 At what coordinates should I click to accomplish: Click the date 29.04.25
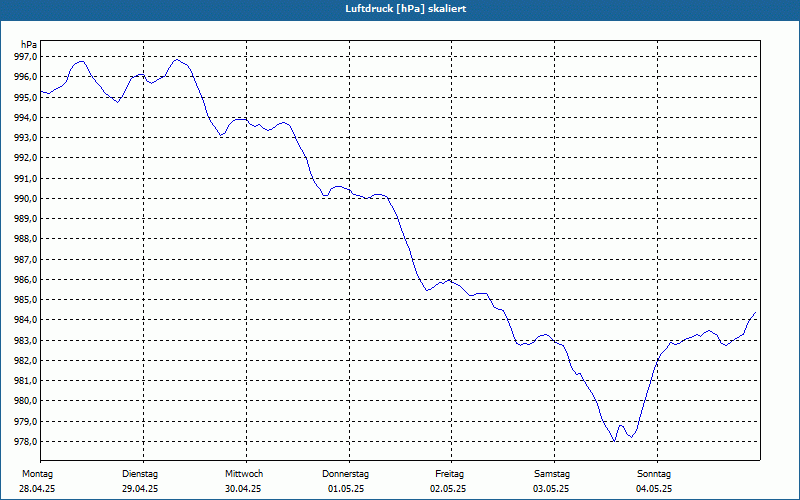pyautogui.click(x=140, y=489)
